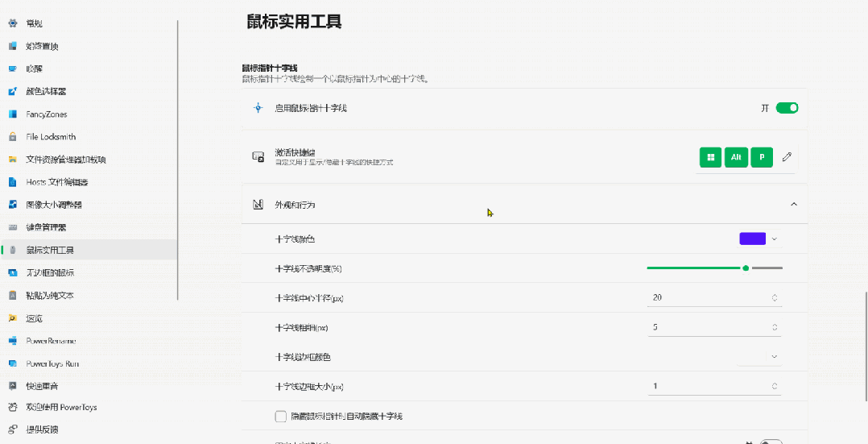
Task: Click stepper arrows for 十字线粗细
Action: click(x=775, y=327)
